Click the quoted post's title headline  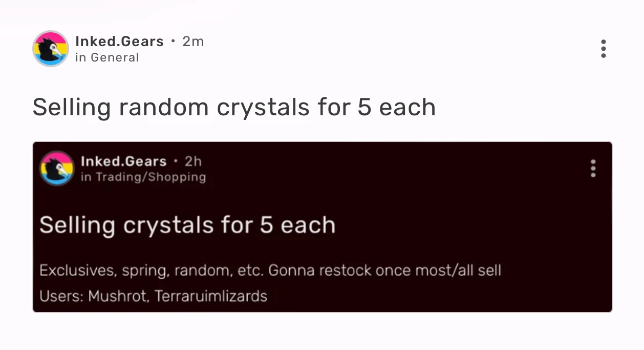pyautogui.click(x=188, y=224)
